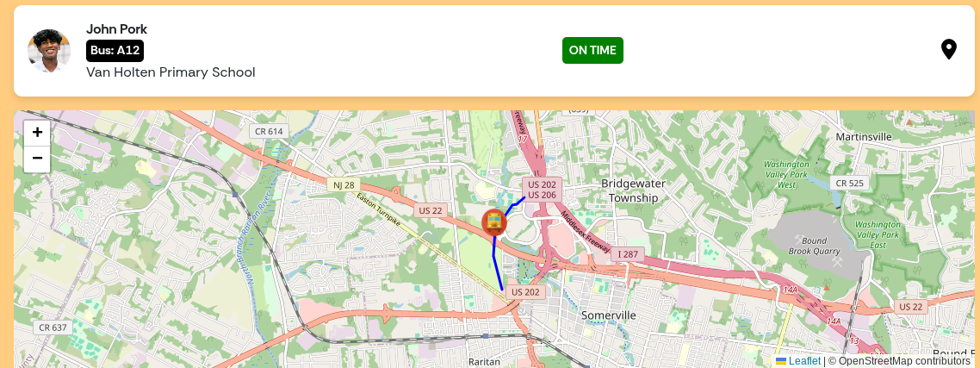
Task: Click the Bridgewater Township map label
Action: pos(633,190)
